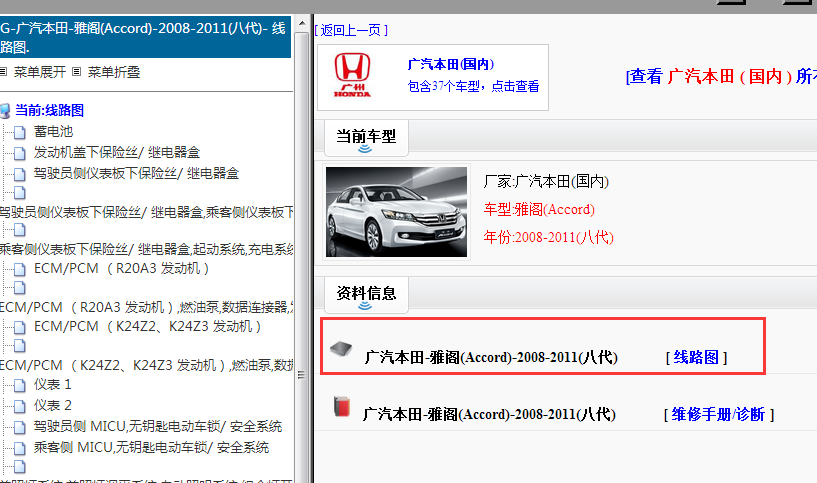Open 驾驶员侧仪表板下保险丝/继电器盒,乘客侧仪表板下 entry

(x=146, y=212)
